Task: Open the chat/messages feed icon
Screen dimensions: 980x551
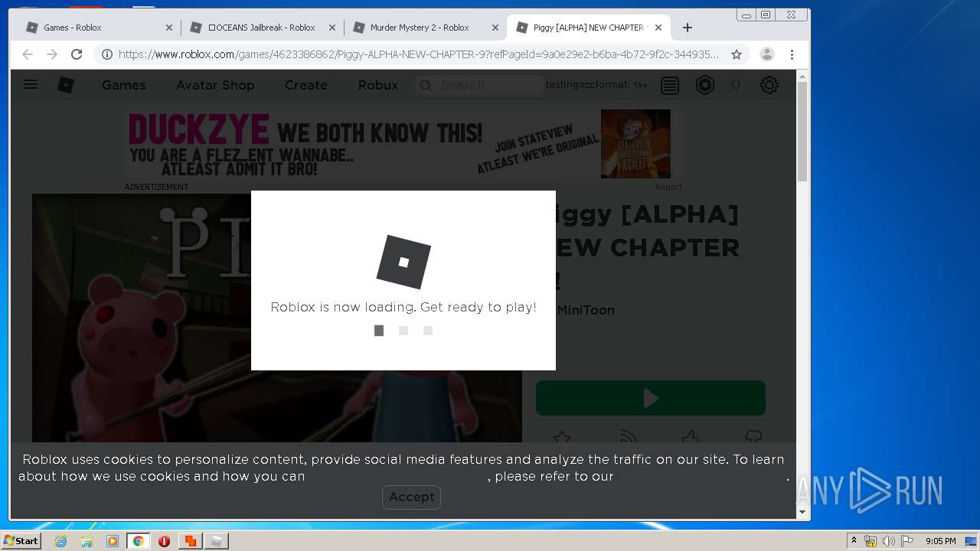Action: pos(670,85)
